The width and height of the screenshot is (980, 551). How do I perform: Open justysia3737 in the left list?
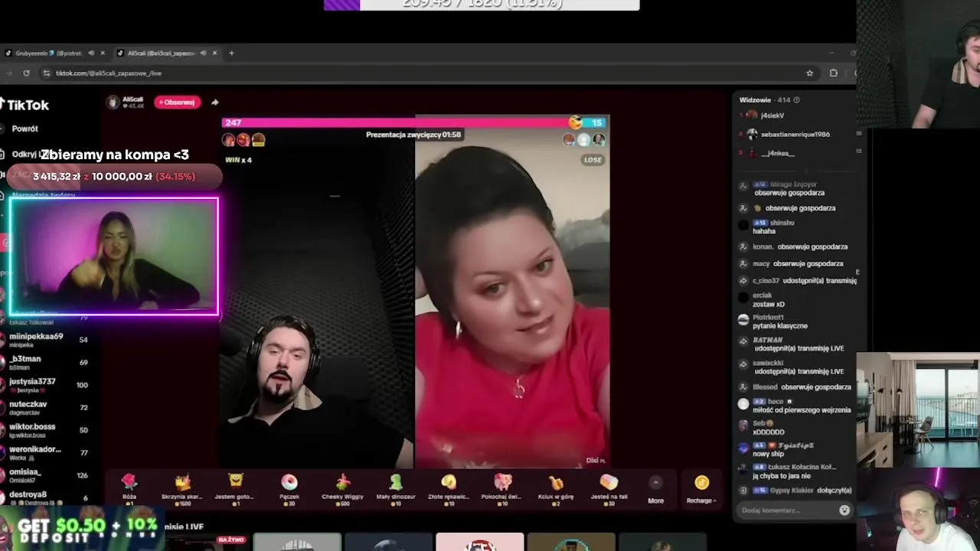(47, 384)
